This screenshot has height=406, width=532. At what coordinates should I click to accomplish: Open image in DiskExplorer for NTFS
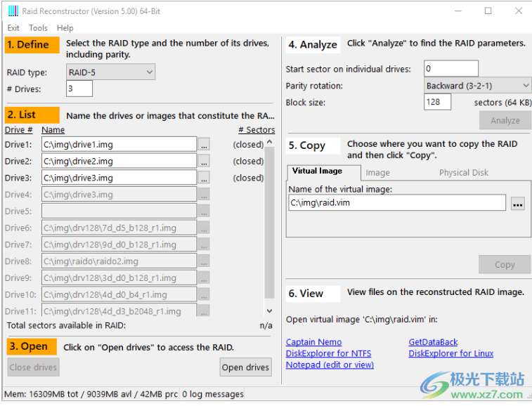coord(328,353)
